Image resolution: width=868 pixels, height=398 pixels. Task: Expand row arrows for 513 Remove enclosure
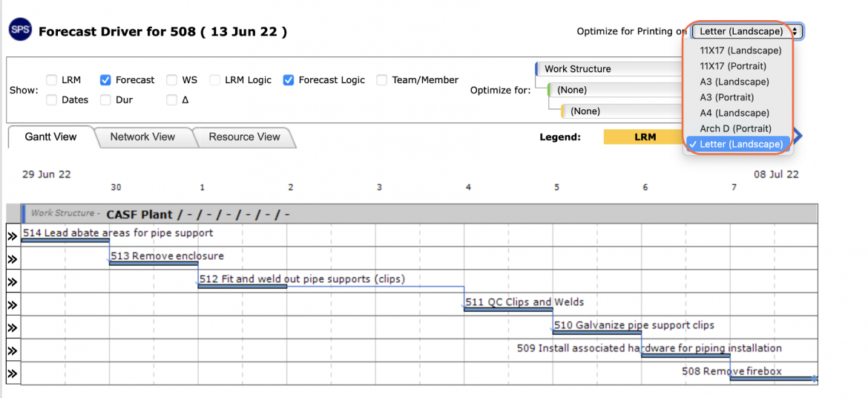(13, 259)
